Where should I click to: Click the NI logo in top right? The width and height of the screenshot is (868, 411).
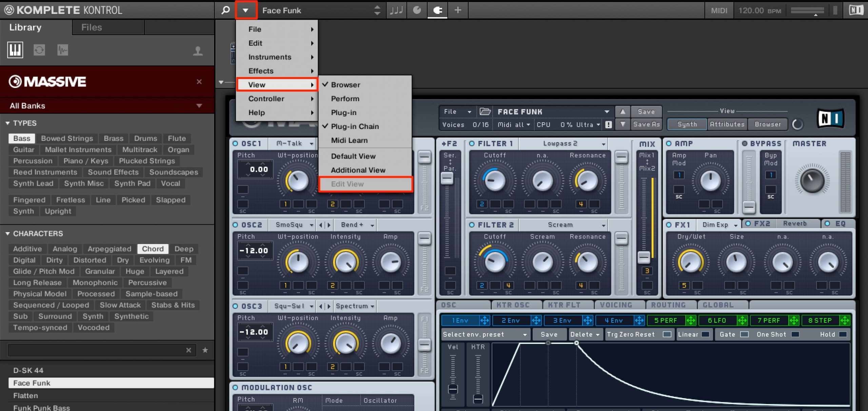pos(856,10)
